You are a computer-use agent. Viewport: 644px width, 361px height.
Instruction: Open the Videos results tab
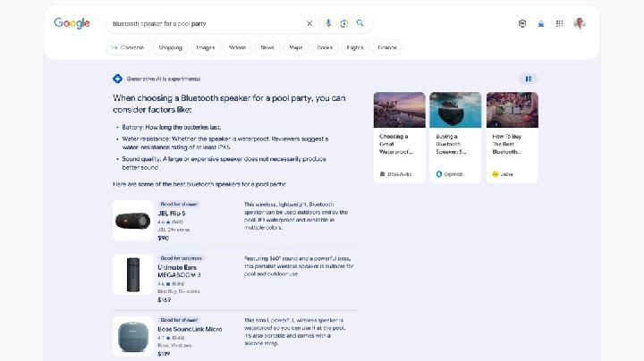[237, 47]
